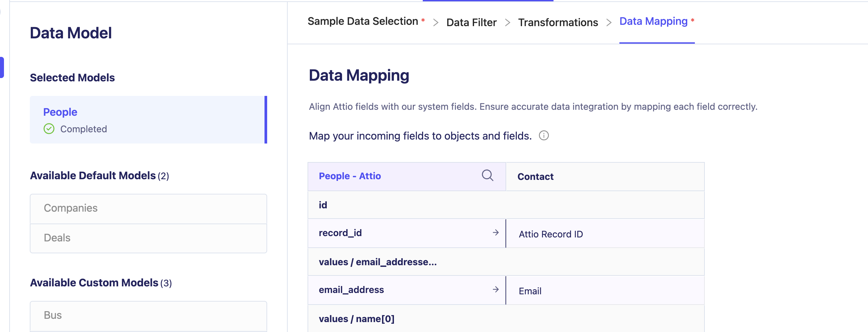Switch to the Data Filter tab

tap(471, 22)
